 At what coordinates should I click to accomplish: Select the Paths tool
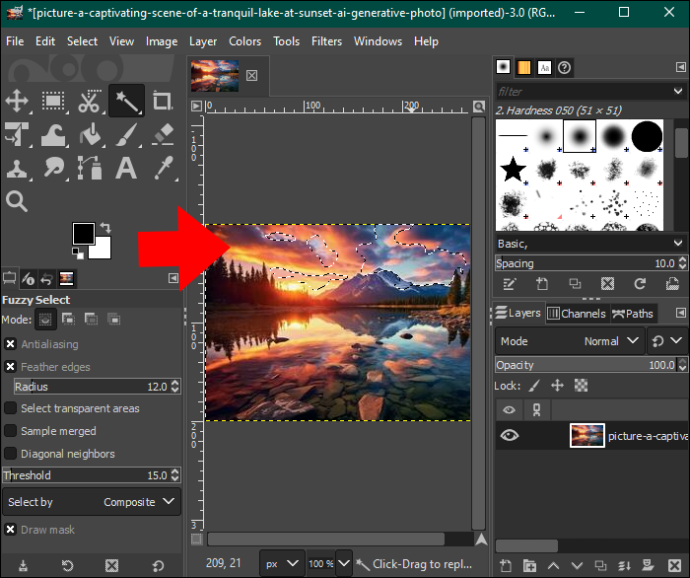coord(90,168)
